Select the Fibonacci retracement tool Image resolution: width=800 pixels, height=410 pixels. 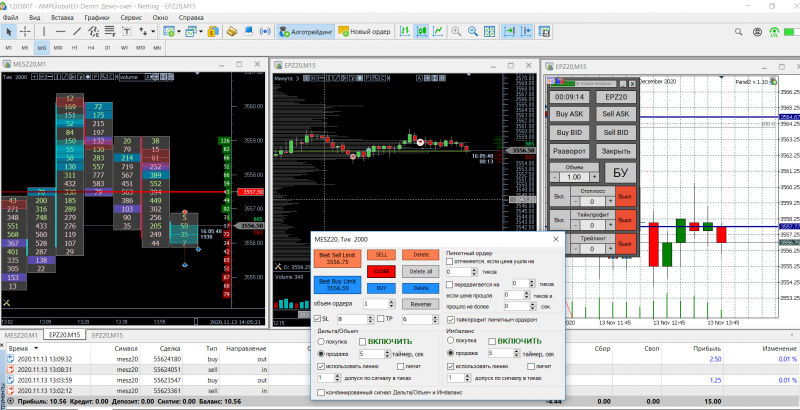pyautogui.click(x=110, y=32)
